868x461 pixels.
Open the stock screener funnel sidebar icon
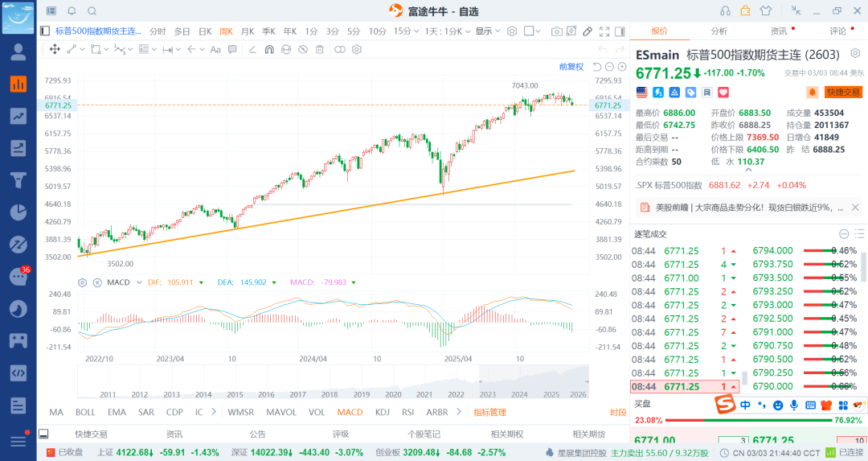click(18, 180)
